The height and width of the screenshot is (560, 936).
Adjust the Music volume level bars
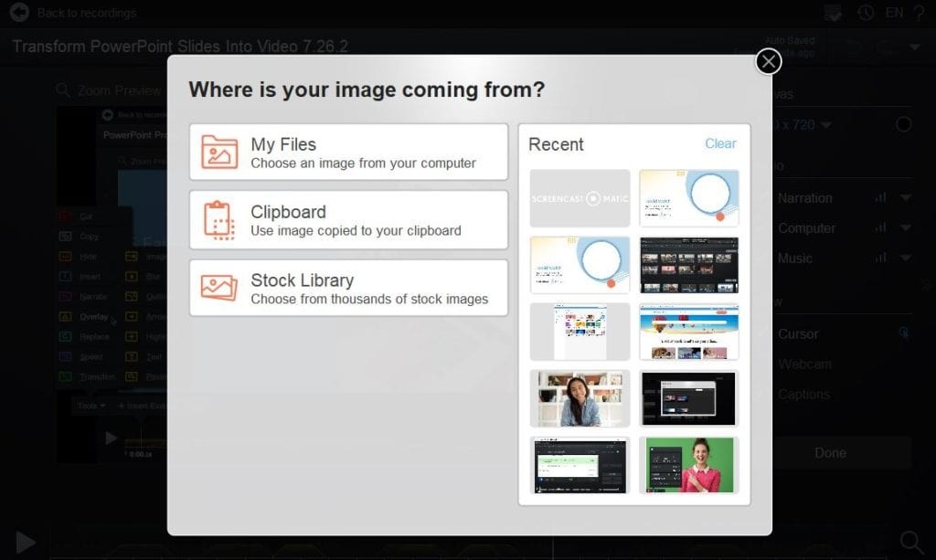pyautogui.click(x=880, y=259)
